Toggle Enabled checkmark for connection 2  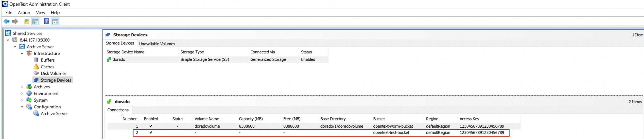(151, 133)
